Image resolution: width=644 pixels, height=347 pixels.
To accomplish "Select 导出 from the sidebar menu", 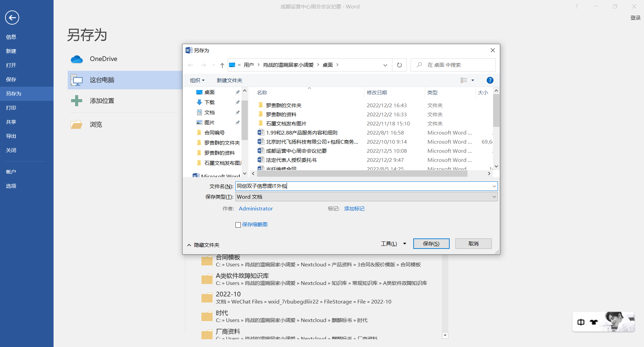I will point(11,136).
